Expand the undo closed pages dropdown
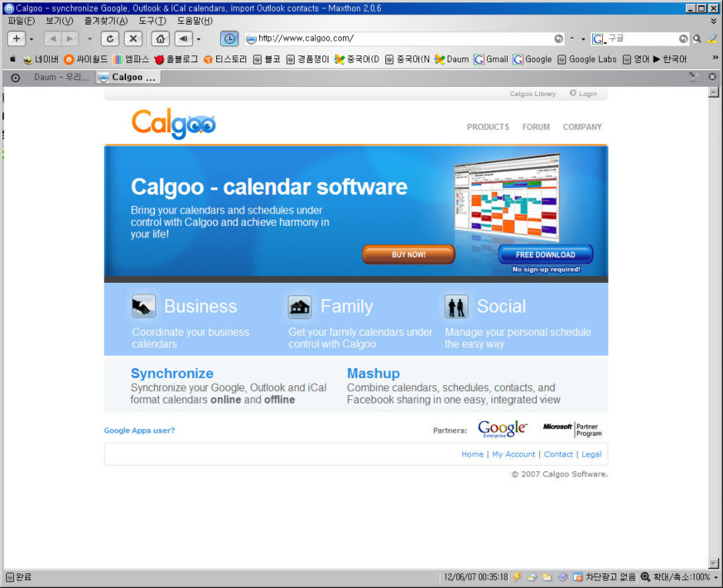The width and height of the screenshot is (723, 588). pos(198,40)
